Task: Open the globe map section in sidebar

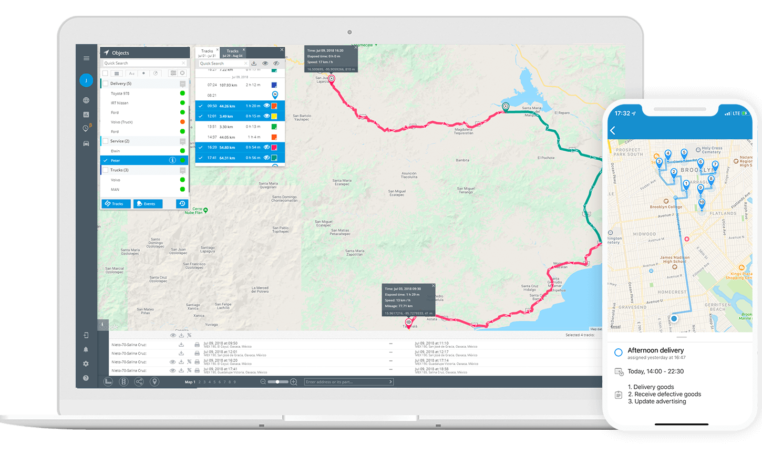Action: 86,100
